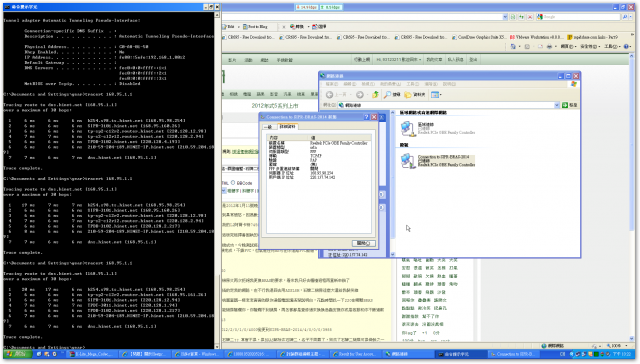Click Property (內容) column header in details list
The width and height of the screenshot is (640, 364).
pos(288,138)
